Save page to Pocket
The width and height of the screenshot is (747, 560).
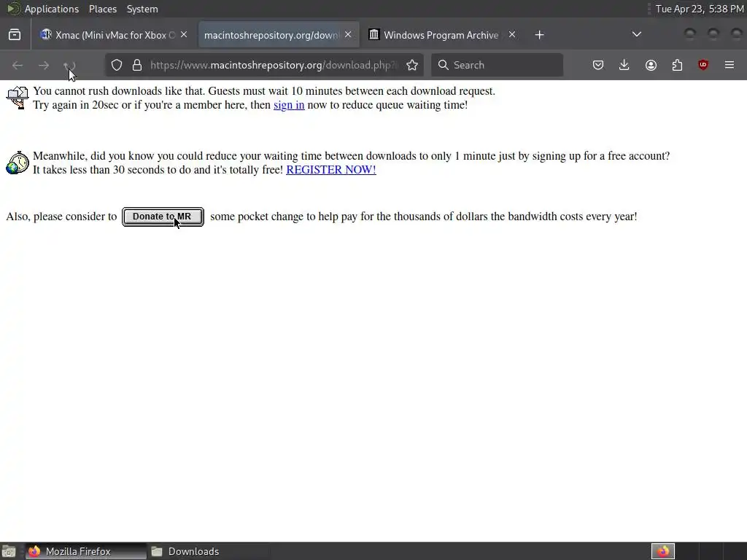click(x=598, y=65)
